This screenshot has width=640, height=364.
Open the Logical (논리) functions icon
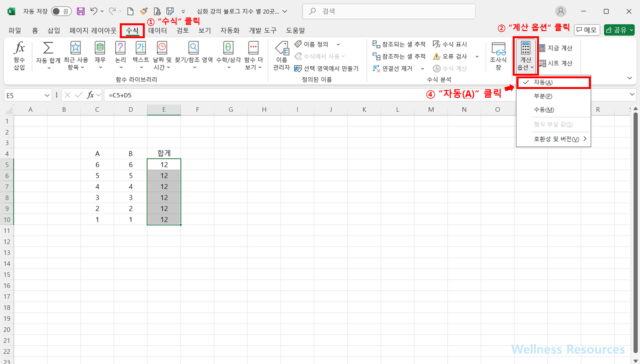(120, 48)
